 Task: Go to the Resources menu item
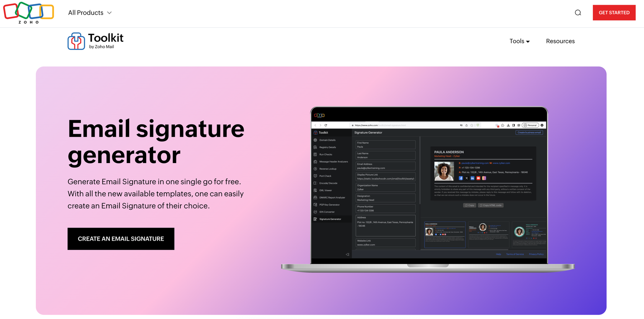tap(560, 41)
